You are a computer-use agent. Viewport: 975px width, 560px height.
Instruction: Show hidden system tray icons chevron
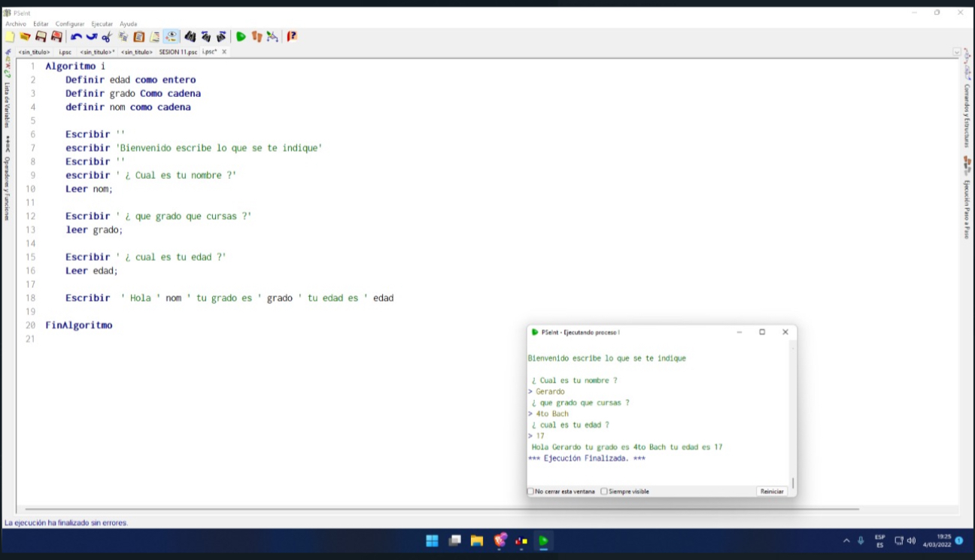(846, 540)
